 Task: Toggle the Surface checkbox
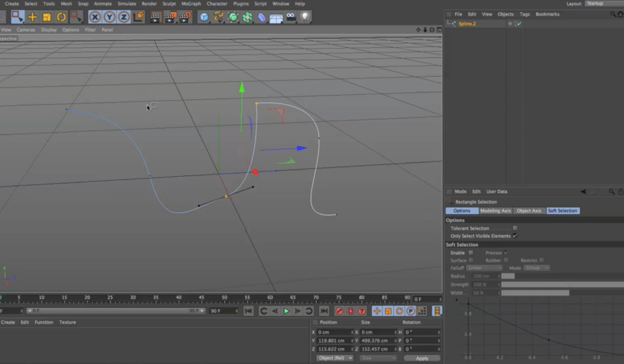[471, 260]
